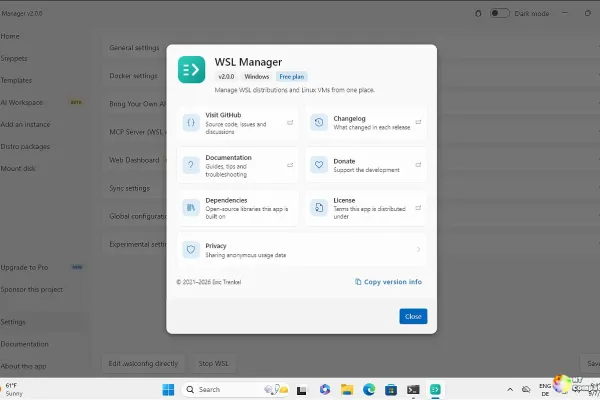Click the WSL Manager app logo
The width and height of the screenshot is (600, 400).
pos(191,70)
